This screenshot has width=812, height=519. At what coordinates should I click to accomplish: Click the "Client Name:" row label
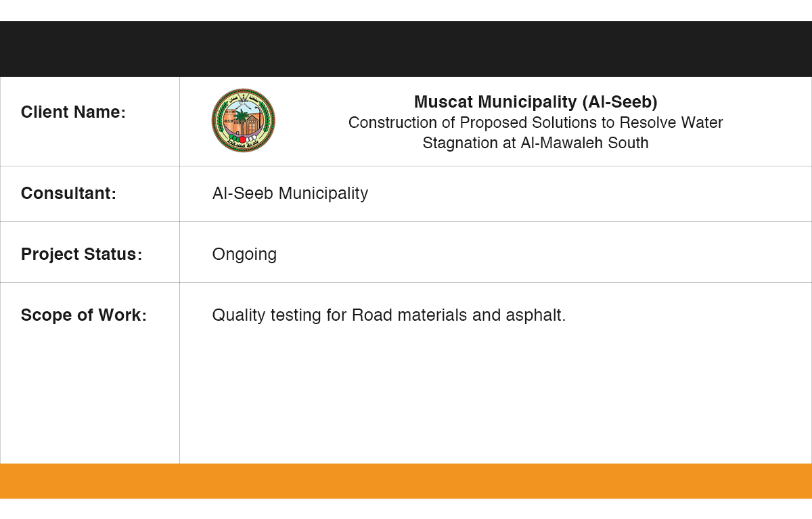[73, 112]
